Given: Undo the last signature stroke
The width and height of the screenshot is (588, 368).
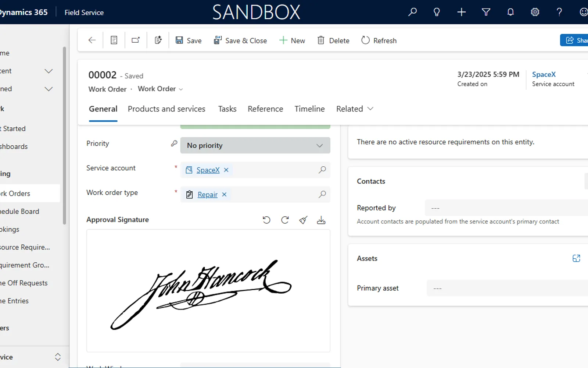Looking at the screenshot, I should point(266,220).
